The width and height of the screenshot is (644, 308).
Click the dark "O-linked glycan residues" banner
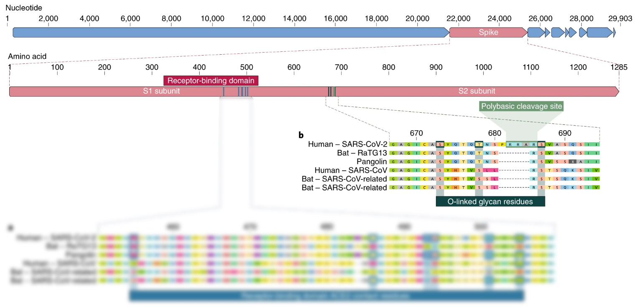(x=490, y=202)
